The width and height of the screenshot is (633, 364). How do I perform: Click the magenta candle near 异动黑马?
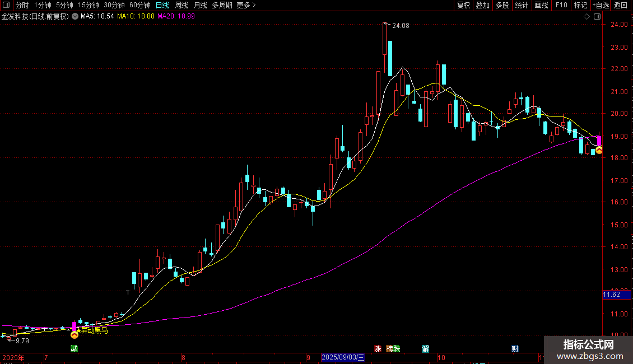coord(75,326)
